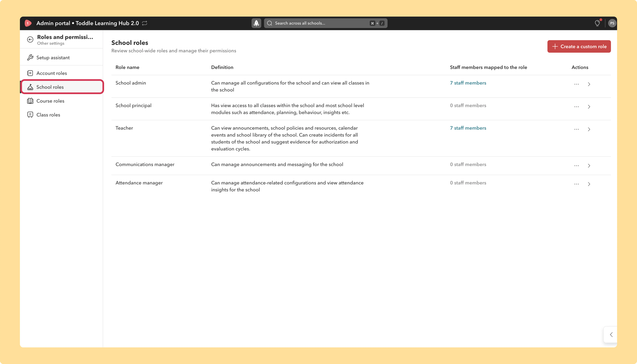The height and width of the screenshot is (364, 637).
Task: Select the Communications manager role name
Action: (x=145, y=164)
